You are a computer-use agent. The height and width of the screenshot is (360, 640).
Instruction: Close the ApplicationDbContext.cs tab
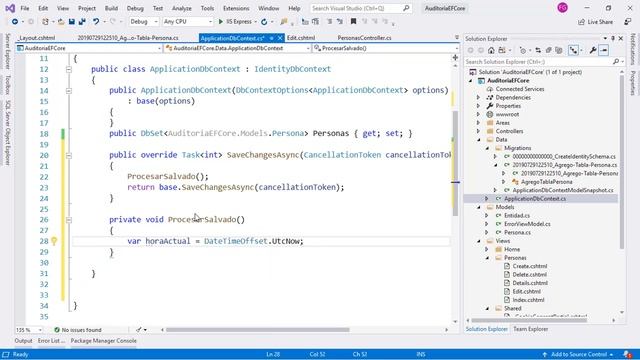(x=280, y=38)
